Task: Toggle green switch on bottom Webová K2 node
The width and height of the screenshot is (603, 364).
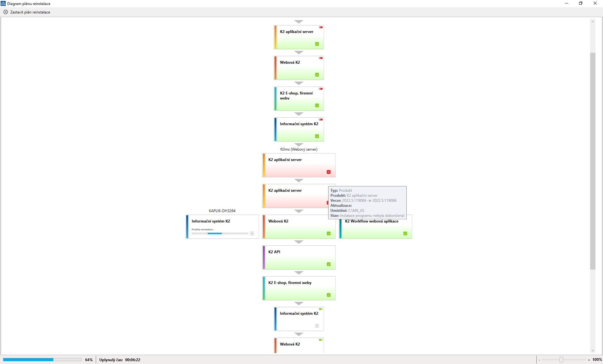Action: coord(321,340)
